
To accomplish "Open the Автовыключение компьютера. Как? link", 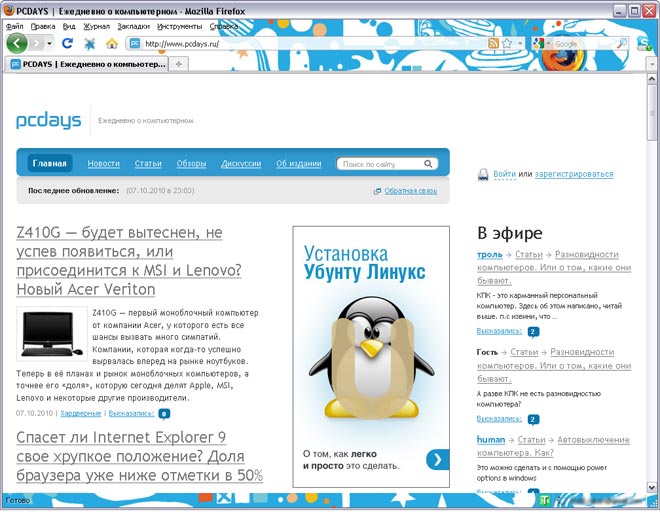I will click(554, 446).
